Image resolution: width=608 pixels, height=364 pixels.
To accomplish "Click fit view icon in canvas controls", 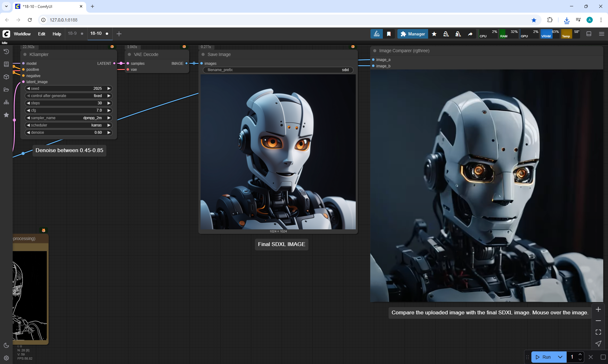I will point(598,332).
